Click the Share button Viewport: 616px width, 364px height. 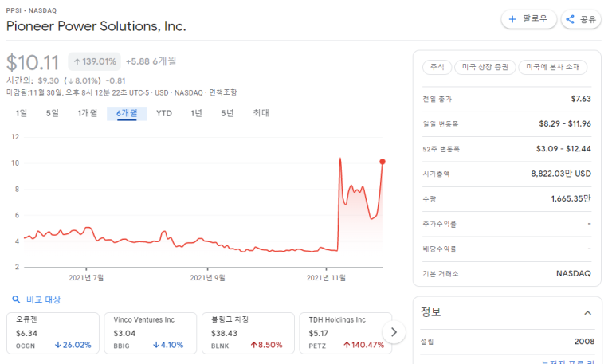coord(581,19)
